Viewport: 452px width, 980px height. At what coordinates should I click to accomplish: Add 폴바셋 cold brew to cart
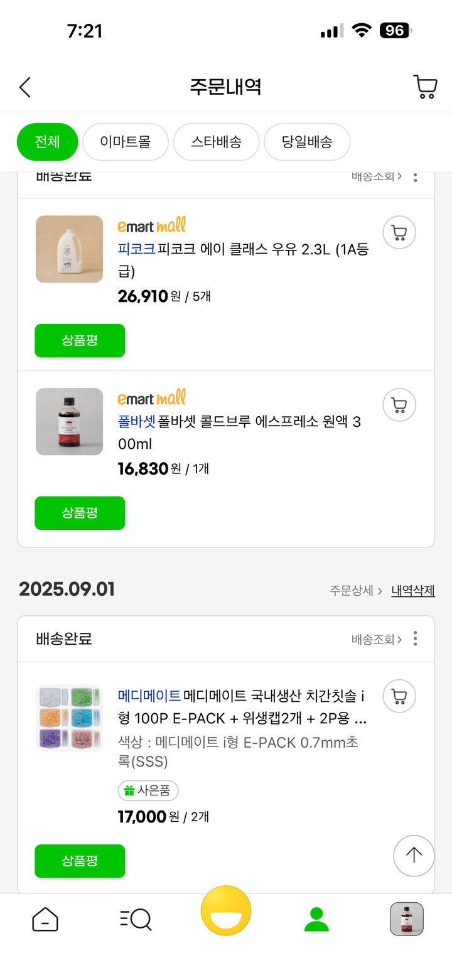[x=399, y=405]
